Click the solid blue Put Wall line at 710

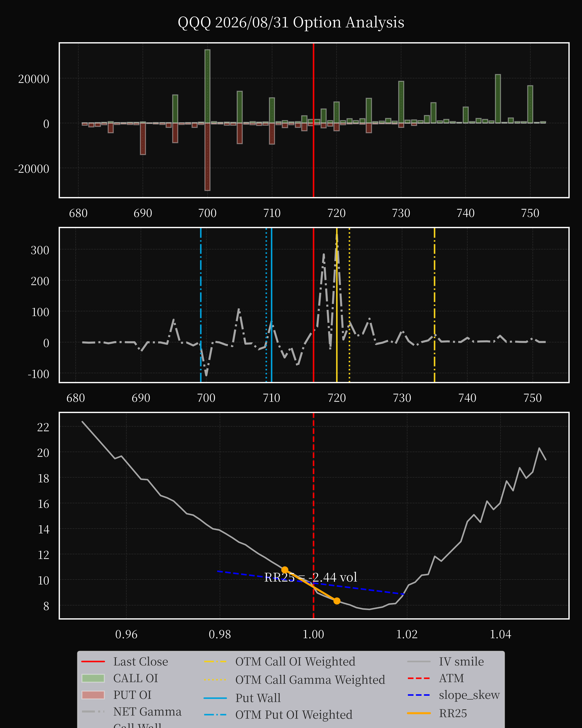coord(272,305)
